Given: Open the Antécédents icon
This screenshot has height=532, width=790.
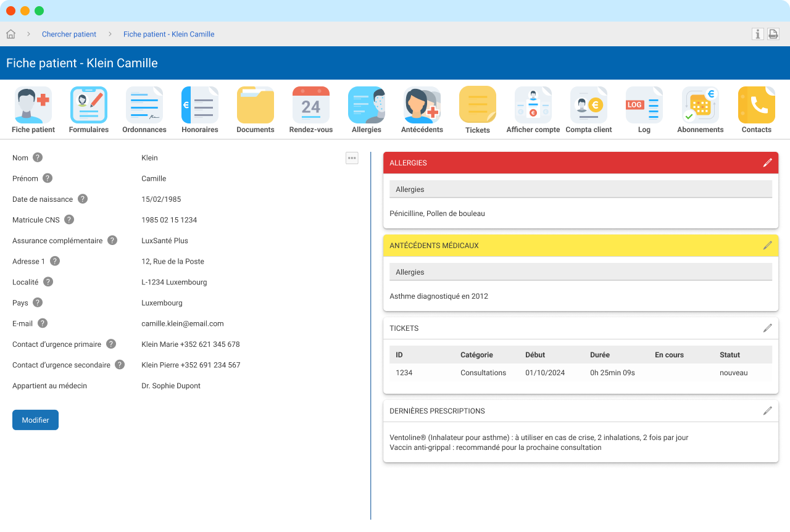Looking at the screenshot, I should [422, 105].
